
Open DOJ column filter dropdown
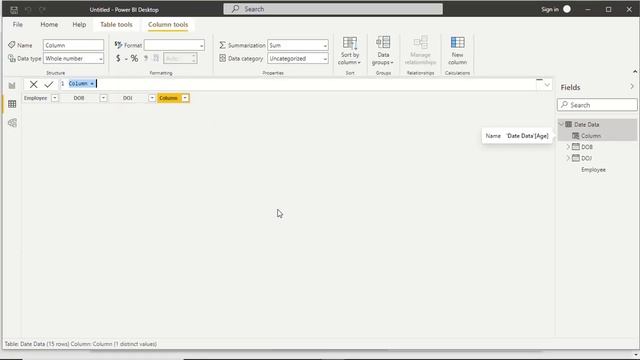click(x=152, y=98)
